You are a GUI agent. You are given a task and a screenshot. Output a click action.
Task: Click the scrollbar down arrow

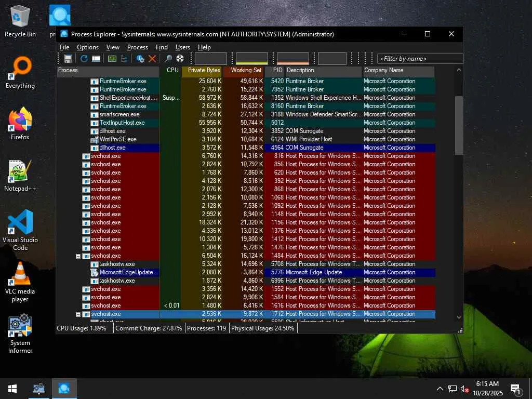(459, 317)
